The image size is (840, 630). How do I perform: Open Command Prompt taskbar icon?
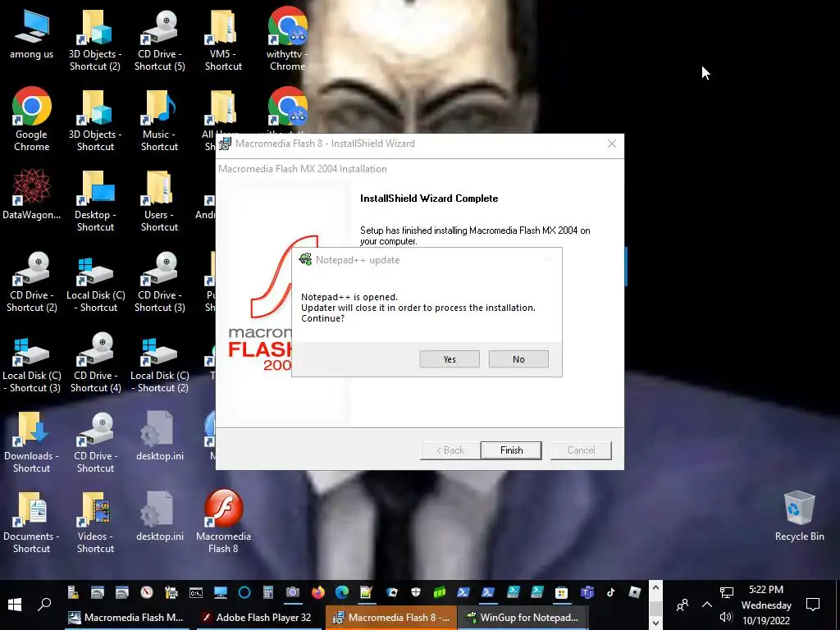click(195, 592)
